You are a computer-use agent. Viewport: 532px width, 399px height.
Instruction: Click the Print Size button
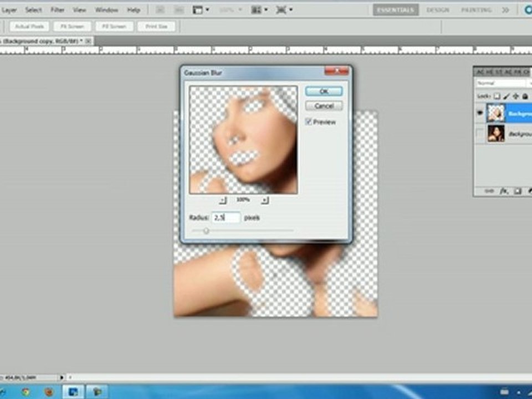pyautogui.click(x=156, y=26)
